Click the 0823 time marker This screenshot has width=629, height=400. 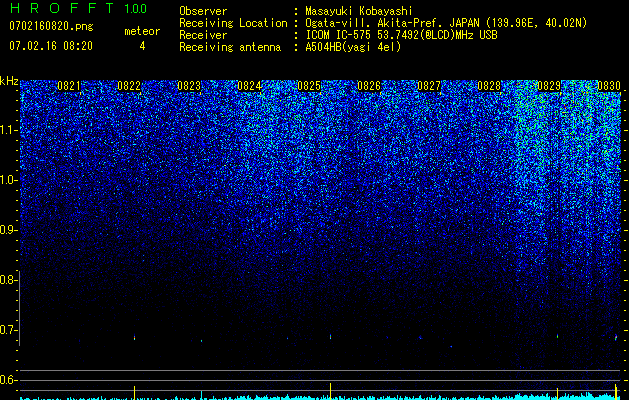coord(189,86)
